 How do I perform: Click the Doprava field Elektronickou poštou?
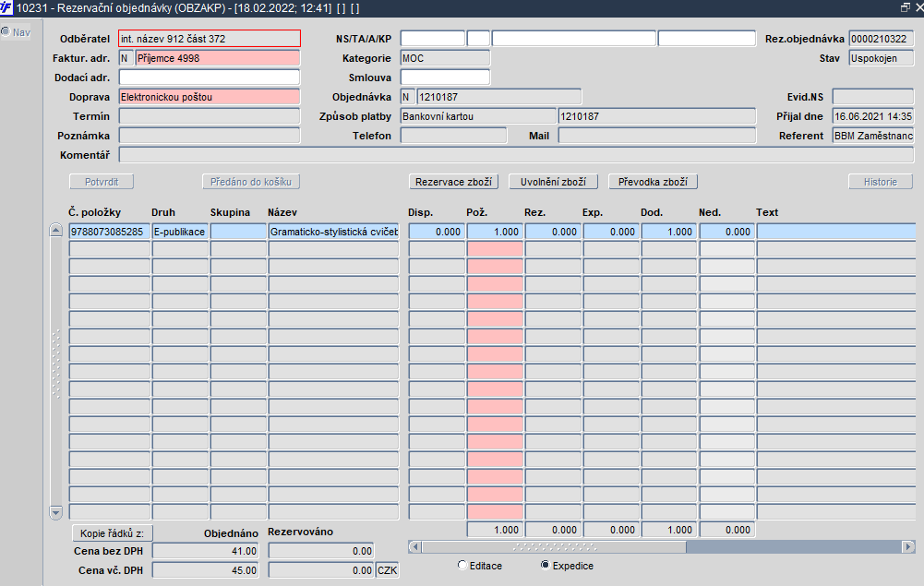[210, 97]
